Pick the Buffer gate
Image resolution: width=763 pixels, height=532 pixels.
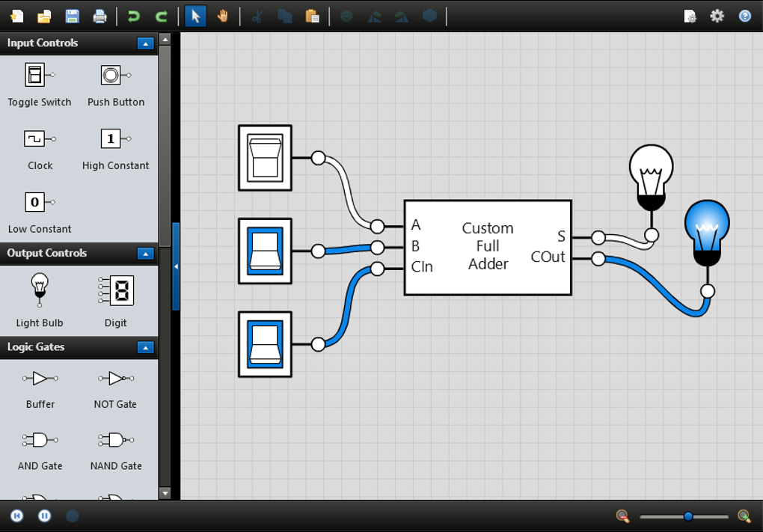pos(40,389)
